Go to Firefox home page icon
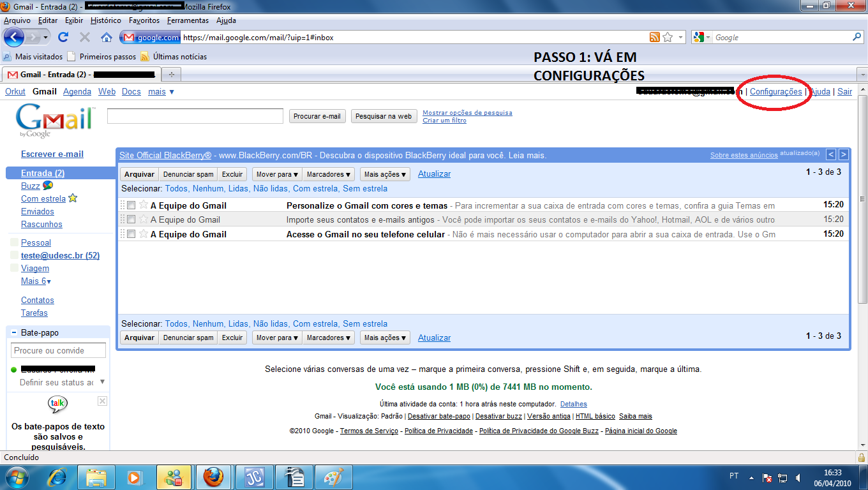The width and height of the screenshot is (868, 490). click(107, 37)
